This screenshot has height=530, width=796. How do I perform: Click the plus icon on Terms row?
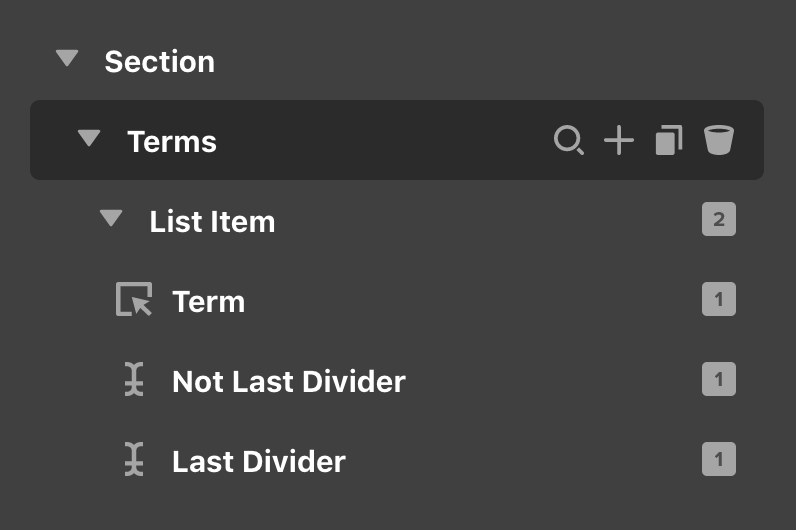619,140
